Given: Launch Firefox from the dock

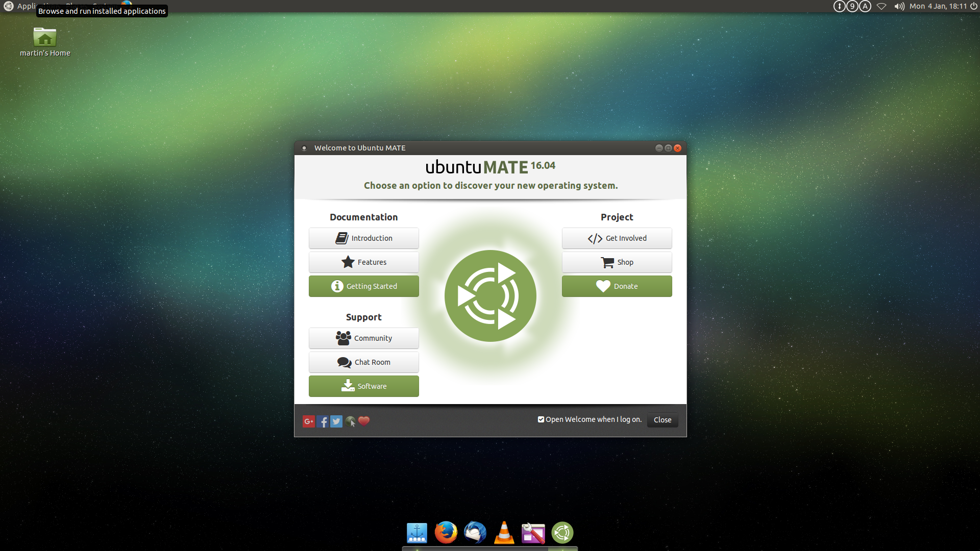Looking at the screenshot, I should (x=446, y=533).
